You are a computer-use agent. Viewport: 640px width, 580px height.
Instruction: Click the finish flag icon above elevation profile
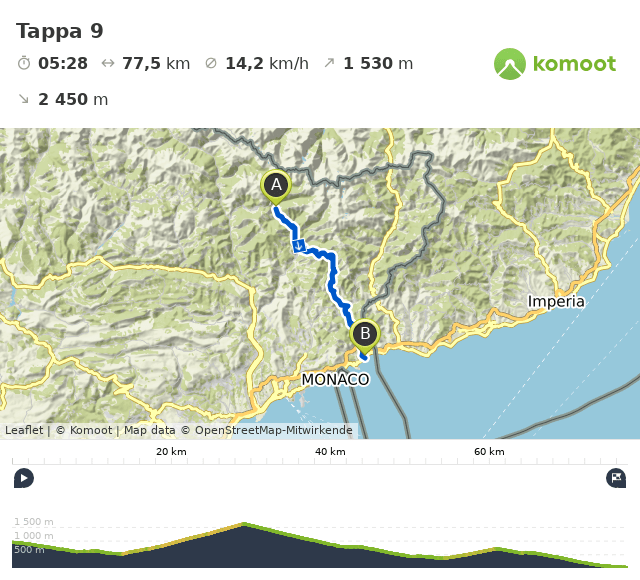coord(616,478)
